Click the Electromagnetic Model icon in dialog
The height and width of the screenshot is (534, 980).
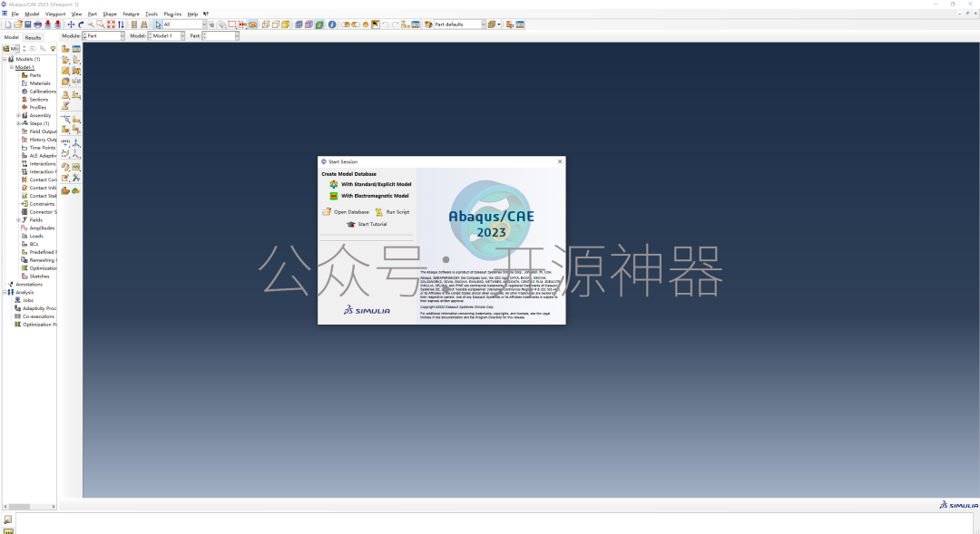click(334, 196)
